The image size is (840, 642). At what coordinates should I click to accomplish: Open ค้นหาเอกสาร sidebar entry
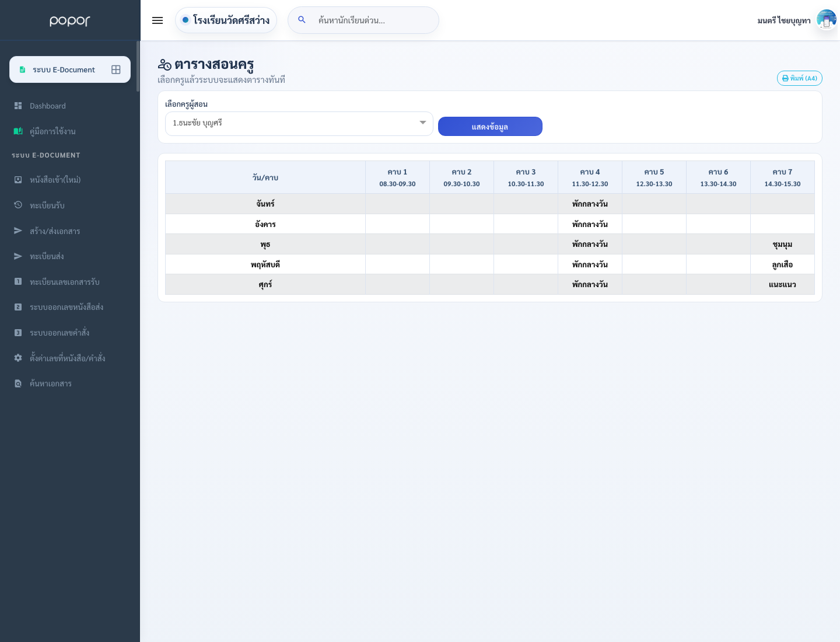(x=51, y=383)
